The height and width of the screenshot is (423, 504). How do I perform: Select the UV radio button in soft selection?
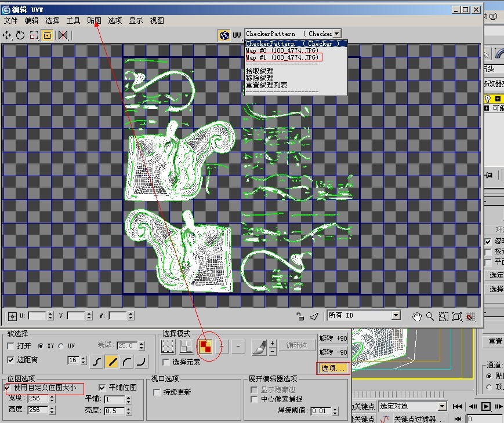63,346
